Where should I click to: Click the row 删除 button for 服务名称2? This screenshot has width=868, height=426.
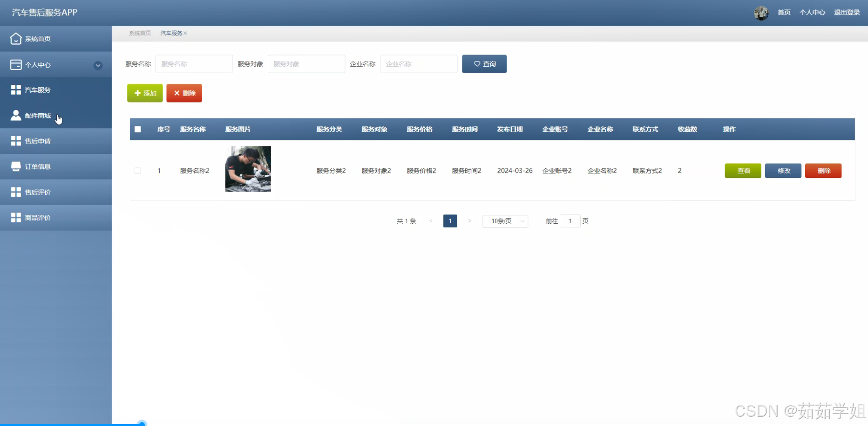[823, 171]
